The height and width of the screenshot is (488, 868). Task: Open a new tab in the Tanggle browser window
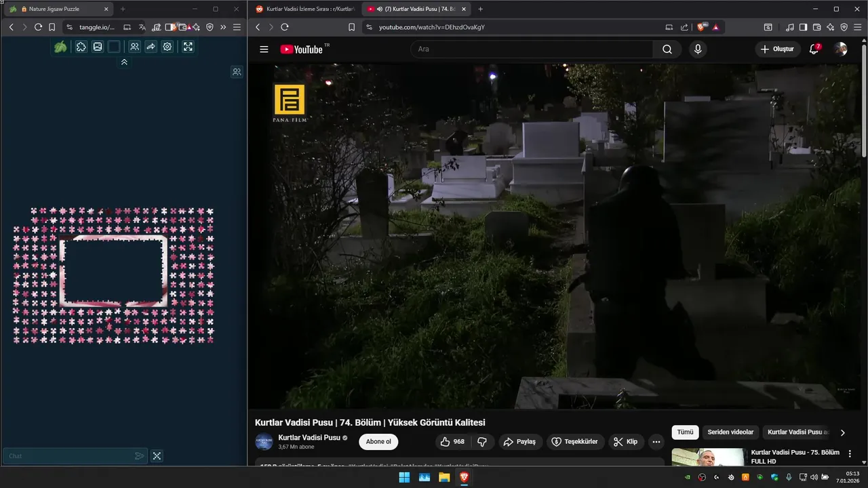[x=123, y=9]
